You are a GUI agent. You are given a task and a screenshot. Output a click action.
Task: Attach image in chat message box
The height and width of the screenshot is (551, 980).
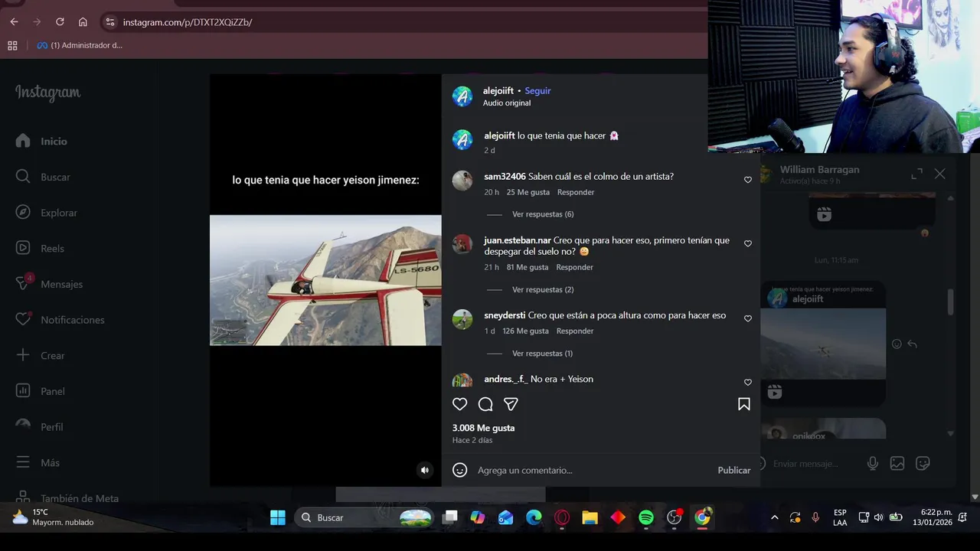pyautogui.click(x=897, y=463)
